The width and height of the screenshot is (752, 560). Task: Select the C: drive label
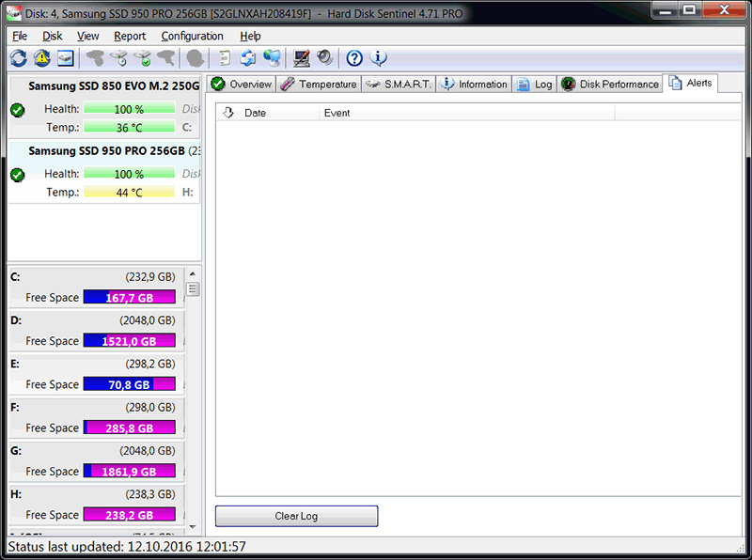pos(15,277)
